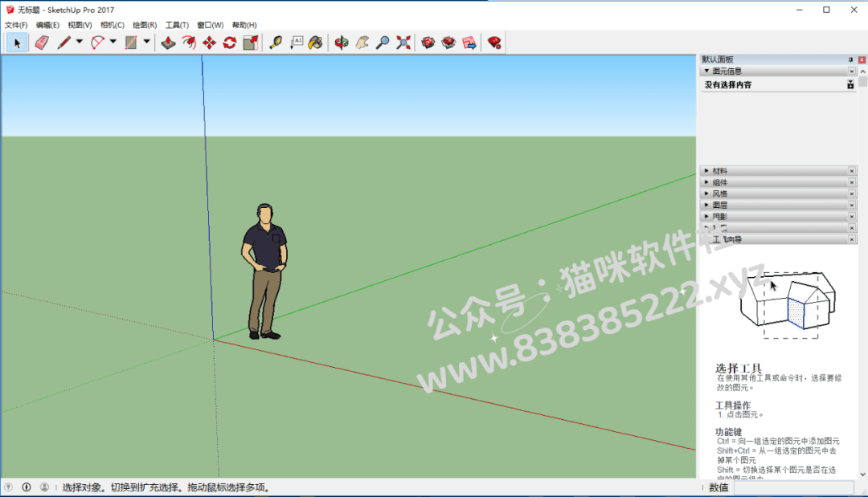Close the 默认面板 tray
Screen dimensions: 868x497
pyautogui.click(x=862, y=59)
